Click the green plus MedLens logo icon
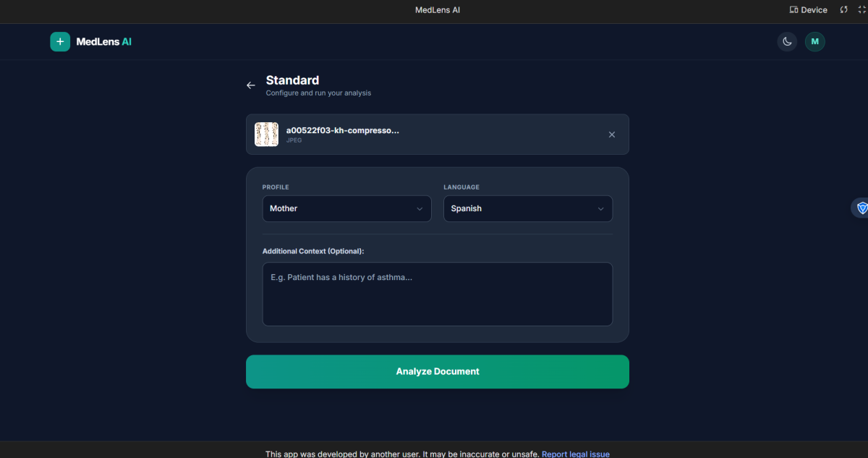Image resolution: width=868 pixels, height=458 pixels. (60, 42)
